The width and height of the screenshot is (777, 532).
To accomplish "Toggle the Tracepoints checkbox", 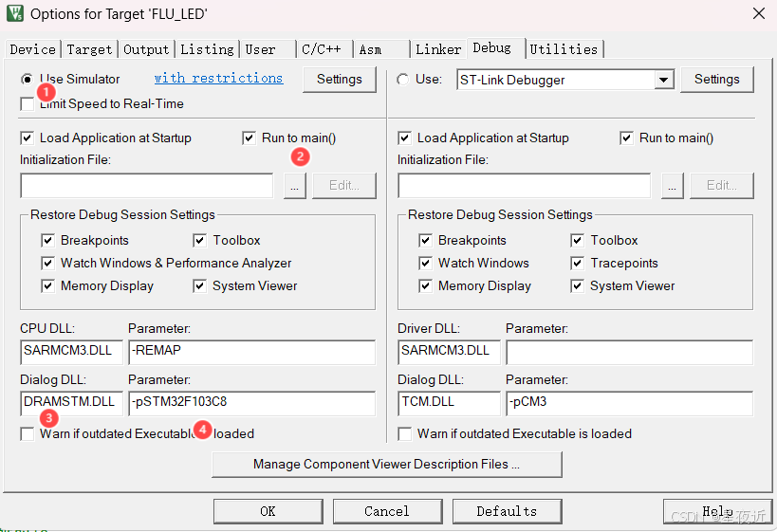I will pos(578,263).
